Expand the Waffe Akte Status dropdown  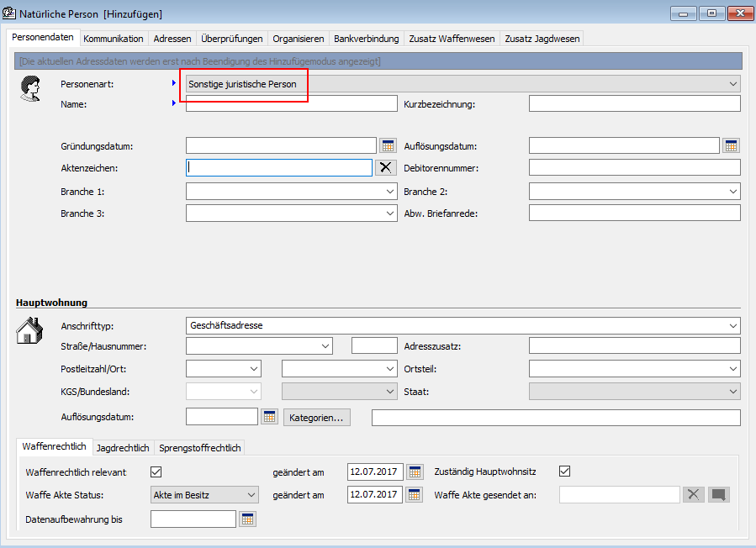pyautogui.click(x=251, y=495)
